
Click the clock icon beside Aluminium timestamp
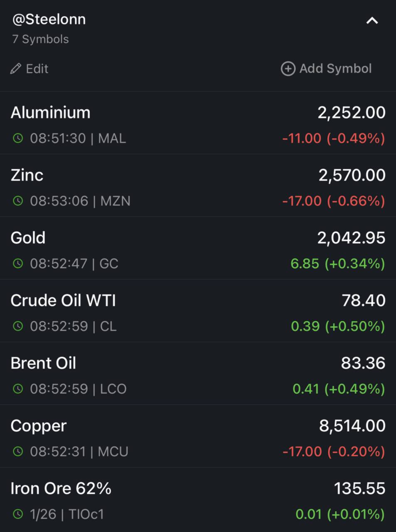point(18,138)
